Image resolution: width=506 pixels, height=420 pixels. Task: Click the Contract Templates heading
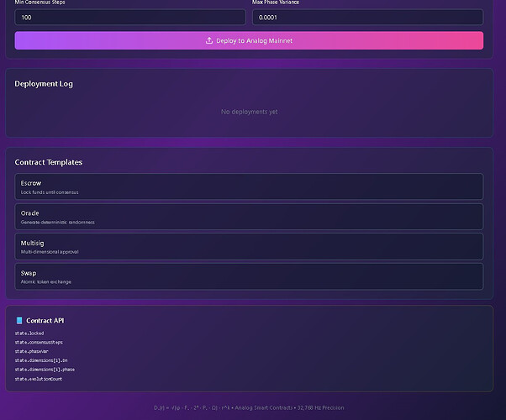pos(49,162)
